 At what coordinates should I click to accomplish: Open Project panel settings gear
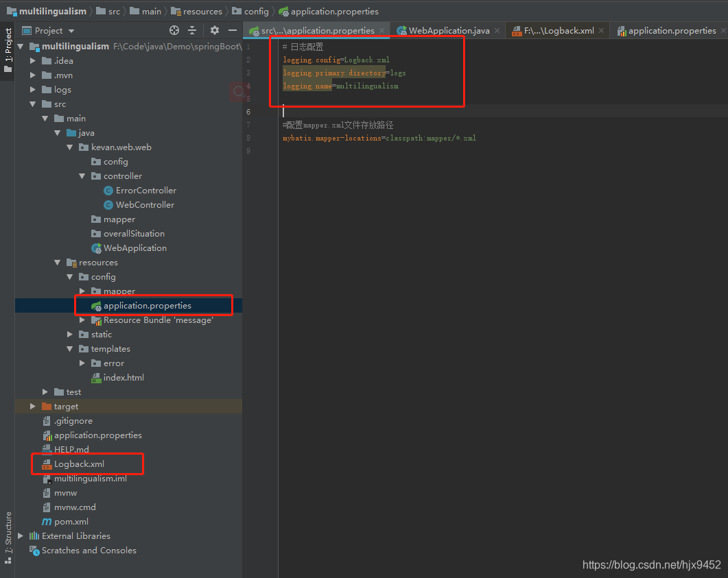214,30
